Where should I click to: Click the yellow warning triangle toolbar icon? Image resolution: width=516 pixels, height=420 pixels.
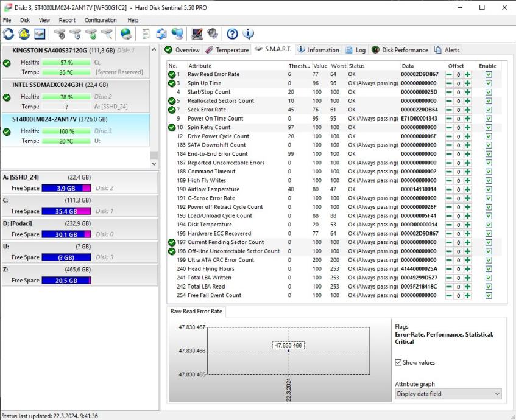(x=24, y=34)
